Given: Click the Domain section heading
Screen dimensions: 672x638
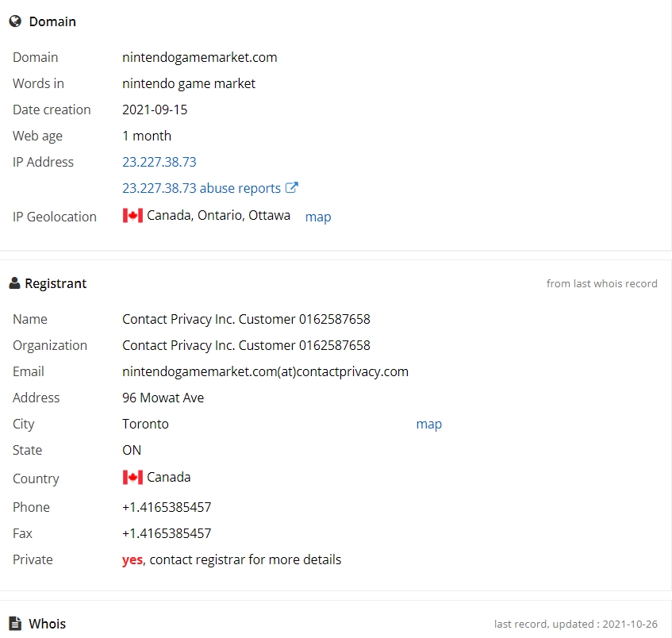Looking at the screenshot, I should (x=52, y=21).
